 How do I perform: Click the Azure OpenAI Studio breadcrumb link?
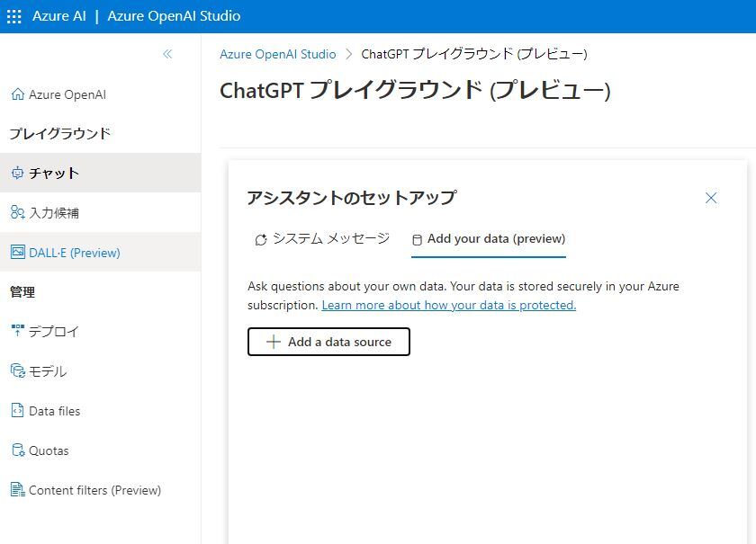tap(277, 54)
